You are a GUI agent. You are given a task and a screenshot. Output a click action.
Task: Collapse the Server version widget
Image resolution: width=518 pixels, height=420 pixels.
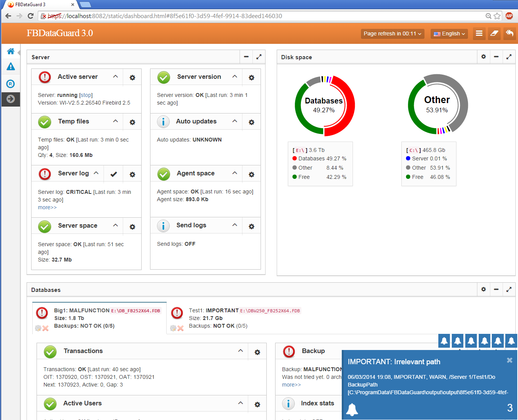(235, 77)
